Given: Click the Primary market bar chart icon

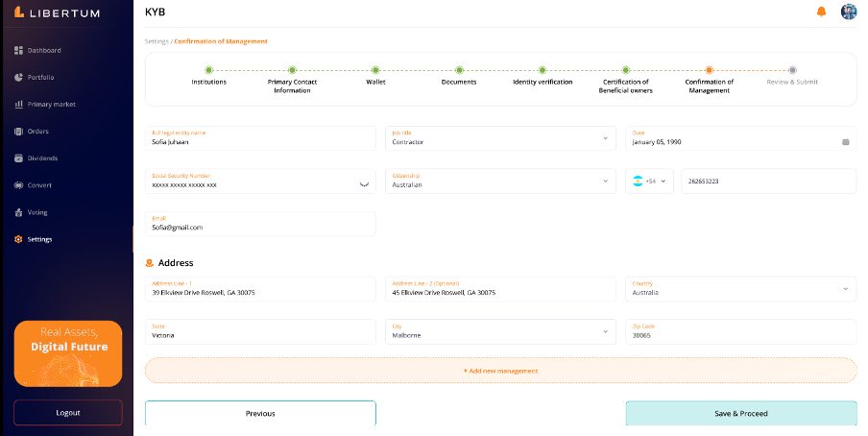Looking at the screenshot, I should tap(19, 104).
